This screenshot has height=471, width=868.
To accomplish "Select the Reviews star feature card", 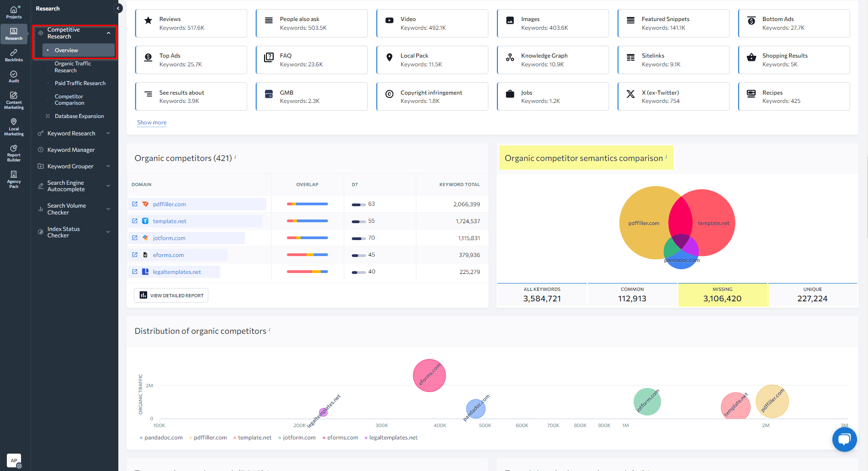I will [x=191, y=23].
